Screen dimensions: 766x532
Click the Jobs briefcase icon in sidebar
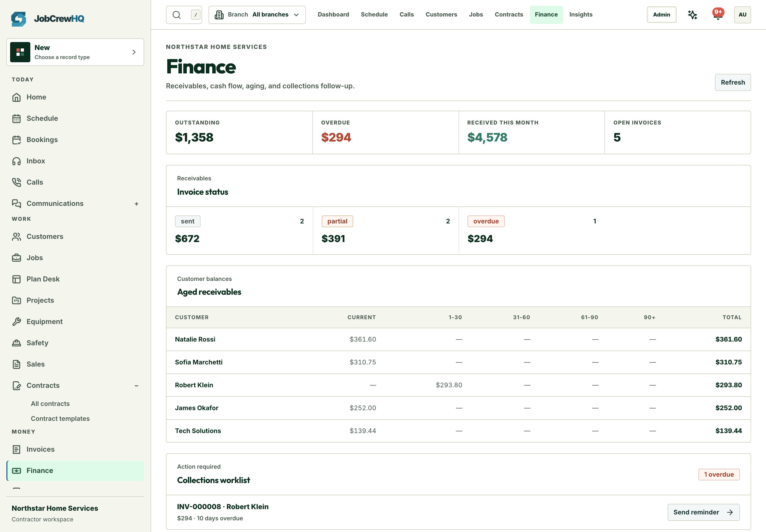point(16,258)
